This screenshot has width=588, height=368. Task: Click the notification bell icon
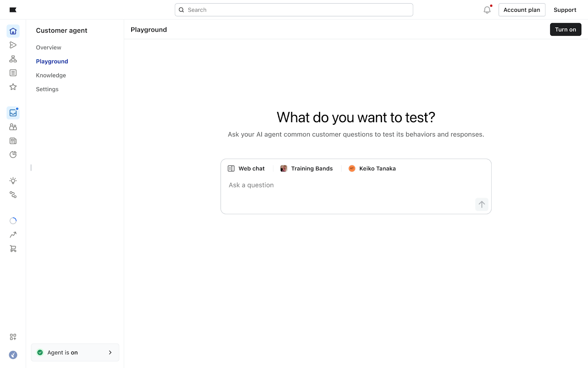pyautogui.click(x=487, y=10)
